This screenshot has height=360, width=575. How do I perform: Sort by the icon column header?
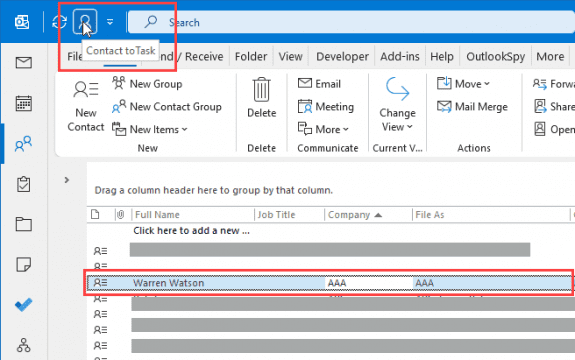(x=95, y=214)
